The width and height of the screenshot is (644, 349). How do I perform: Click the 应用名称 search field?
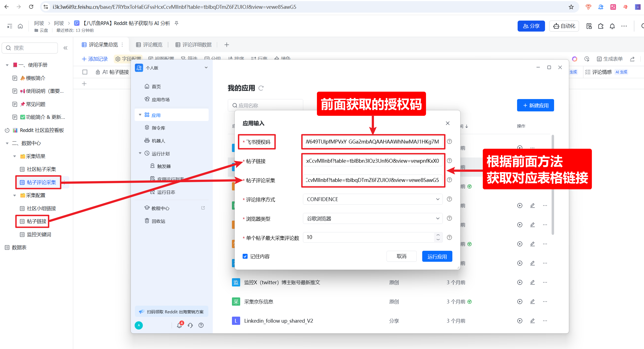point(265,105)
